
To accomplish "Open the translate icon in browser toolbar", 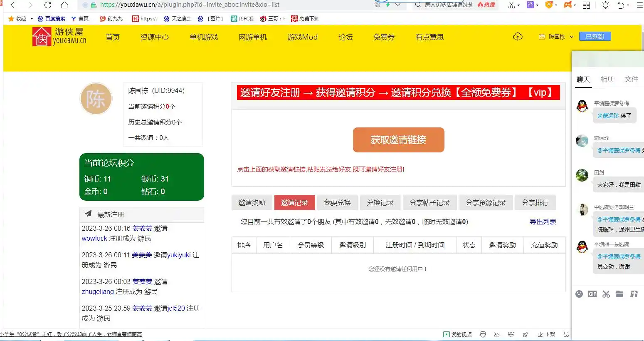I will point(530,5).
